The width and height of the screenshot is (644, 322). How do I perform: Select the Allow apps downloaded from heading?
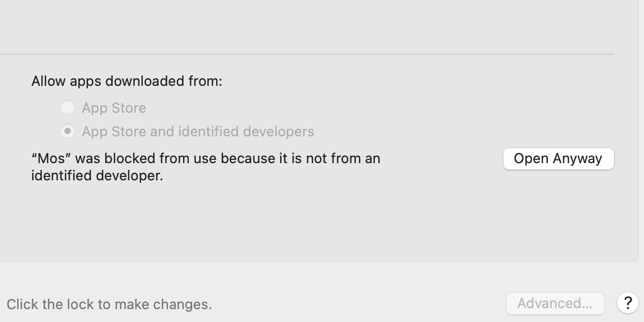point(127,81)
